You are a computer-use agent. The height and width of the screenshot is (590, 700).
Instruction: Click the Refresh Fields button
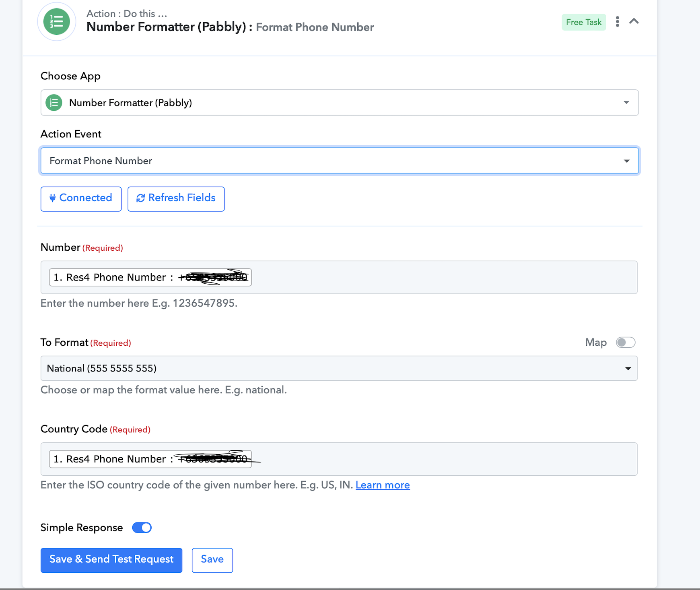click(x=176, y=198)
